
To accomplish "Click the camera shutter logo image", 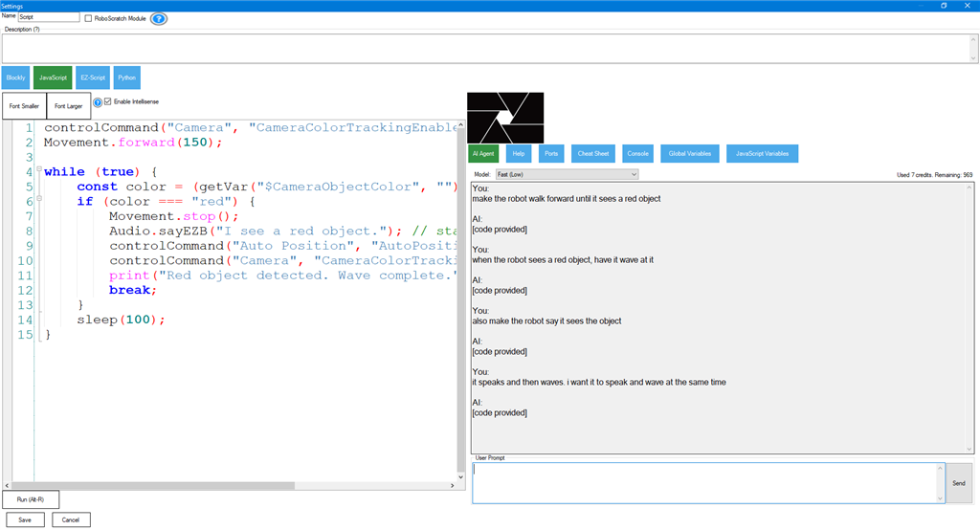I will (505, 118).
